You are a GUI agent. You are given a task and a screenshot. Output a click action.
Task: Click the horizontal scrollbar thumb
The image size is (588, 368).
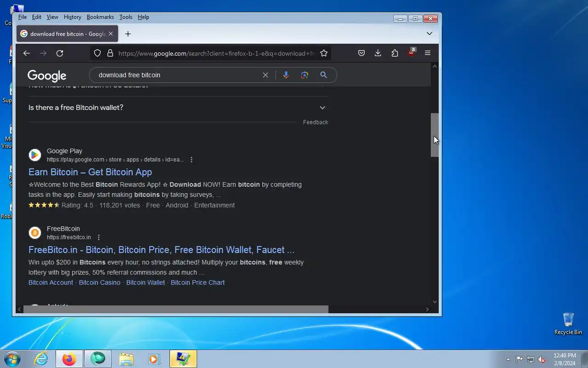tap(176, 309)
